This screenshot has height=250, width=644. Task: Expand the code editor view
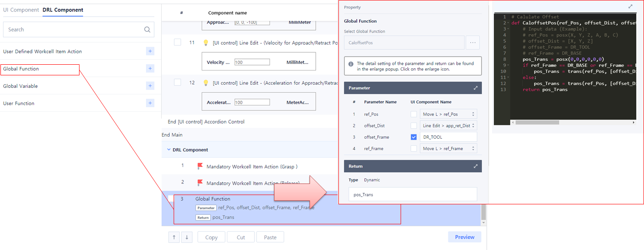[x=630, y=7]
